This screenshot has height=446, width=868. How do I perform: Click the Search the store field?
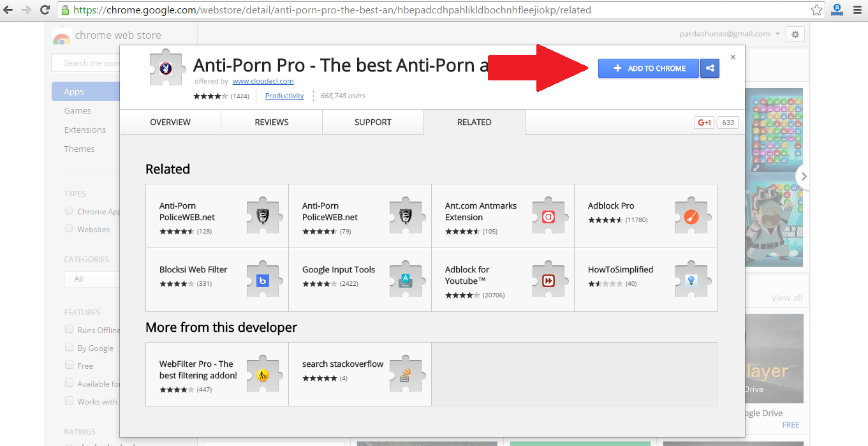click(x=85, y=63)
